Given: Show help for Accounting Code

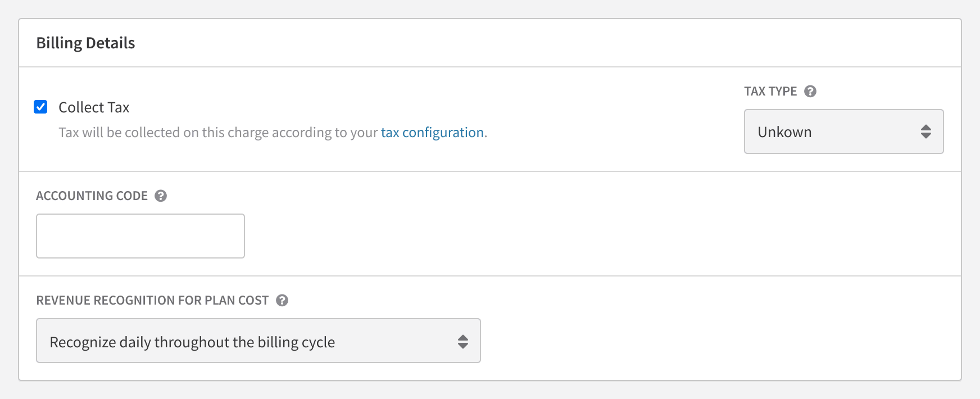Looking at the screenshot, I should [161, 196].
